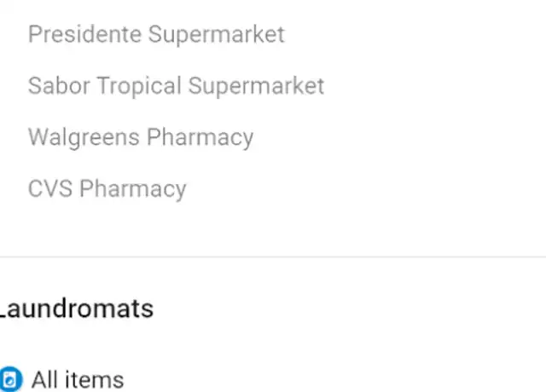Select the CVS Pharmacy list item
This screenshot has width=546, height=392.
tap(107, 189)
